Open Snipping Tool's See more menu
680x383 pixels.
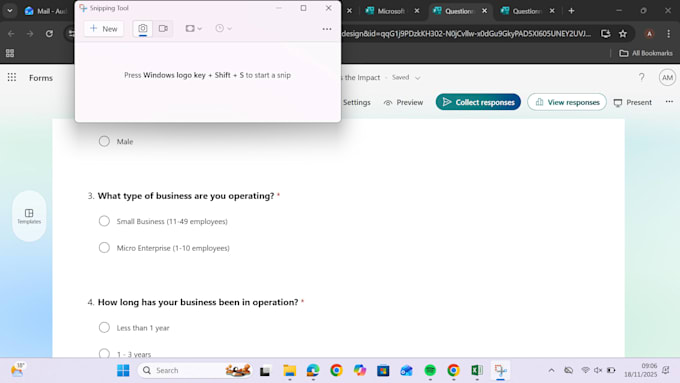[327, 29]
